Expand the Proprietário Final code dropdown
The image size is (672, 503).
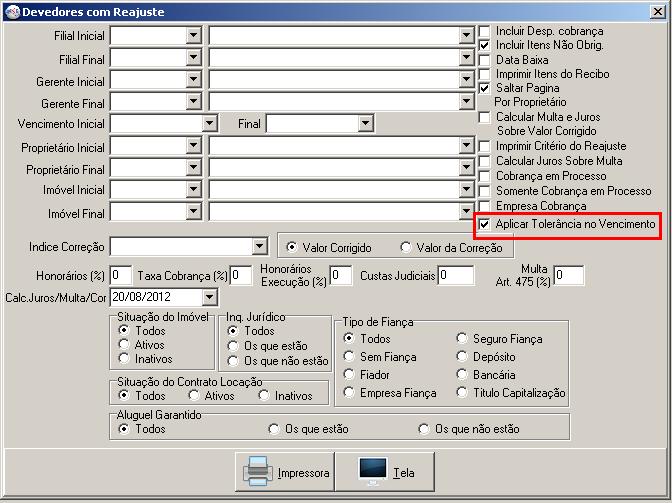[x=193, y=170]
